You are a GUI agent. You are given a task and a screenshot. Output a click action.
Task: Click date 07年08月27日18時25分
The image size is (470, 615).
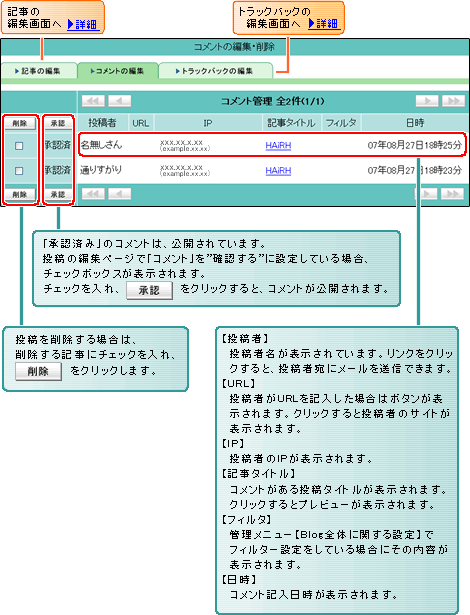(415, 146)
